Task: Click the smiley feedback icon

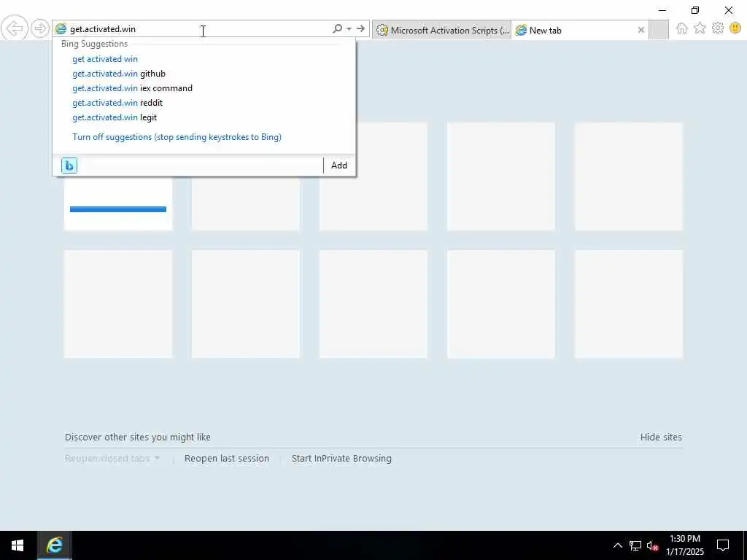Action: point(735,28)
